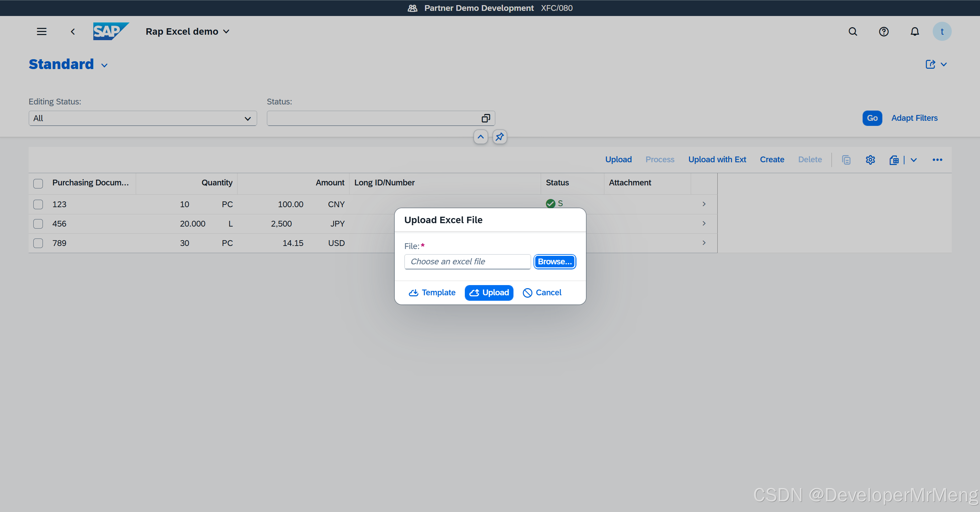Toggle the select-all header checkbox
The height and width of the screenshot is (512, 980).
point(38,183)
